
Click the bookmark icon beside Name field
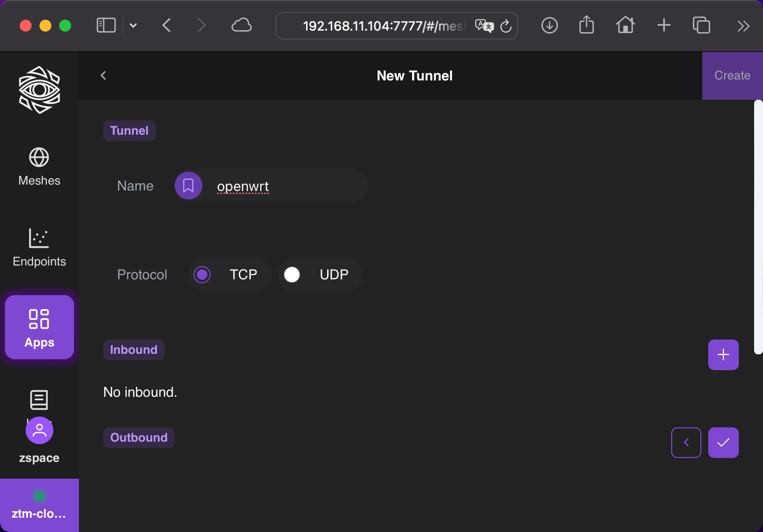click(189, 186)
